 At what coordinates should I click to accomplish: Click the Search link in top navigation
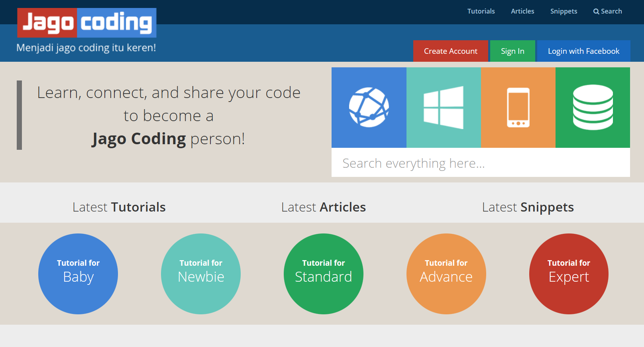click(607, 11)
